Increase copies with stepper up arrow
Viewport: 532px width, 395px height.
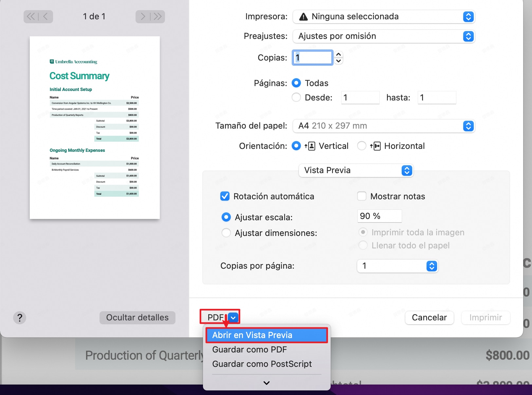point(339,54)
